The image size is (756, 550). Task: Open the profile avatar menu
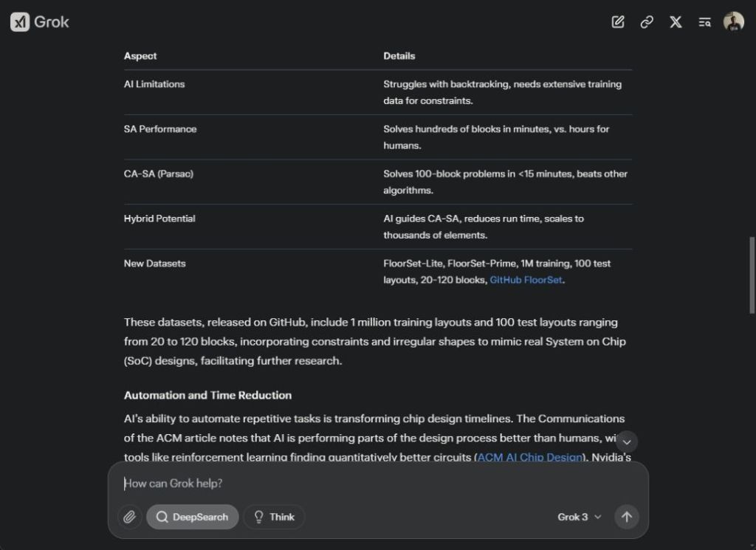(x=732, y=21)
